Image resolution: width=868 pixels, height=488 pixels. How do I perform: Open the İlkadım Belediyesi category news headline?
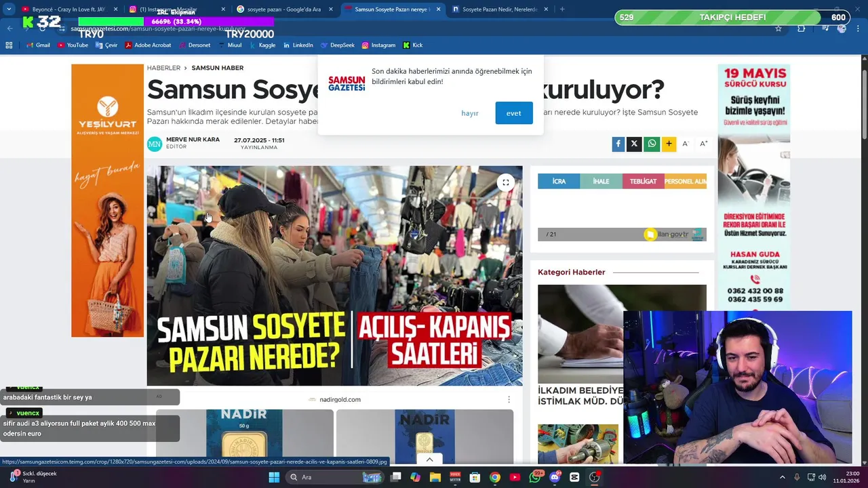580,396
